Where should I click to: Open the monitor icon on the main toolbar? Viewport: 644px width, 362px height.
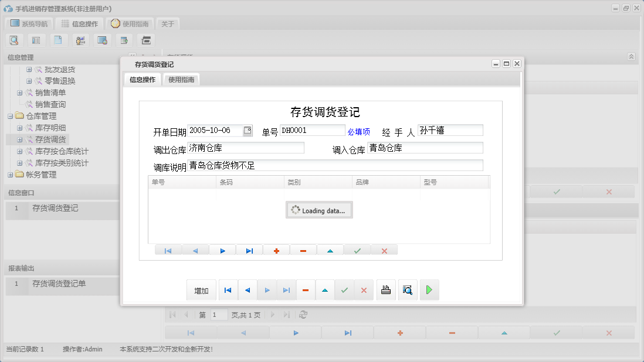click(x=102, y=40)
